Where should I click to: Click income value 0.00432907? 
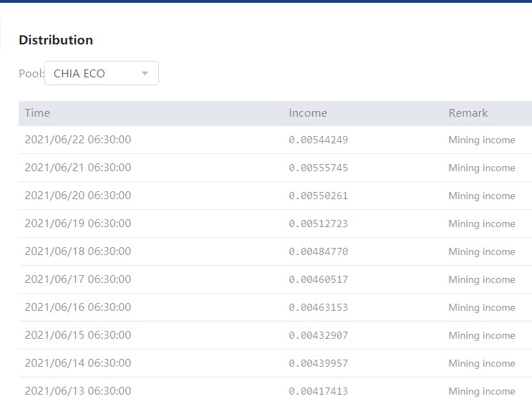[318, 335]
